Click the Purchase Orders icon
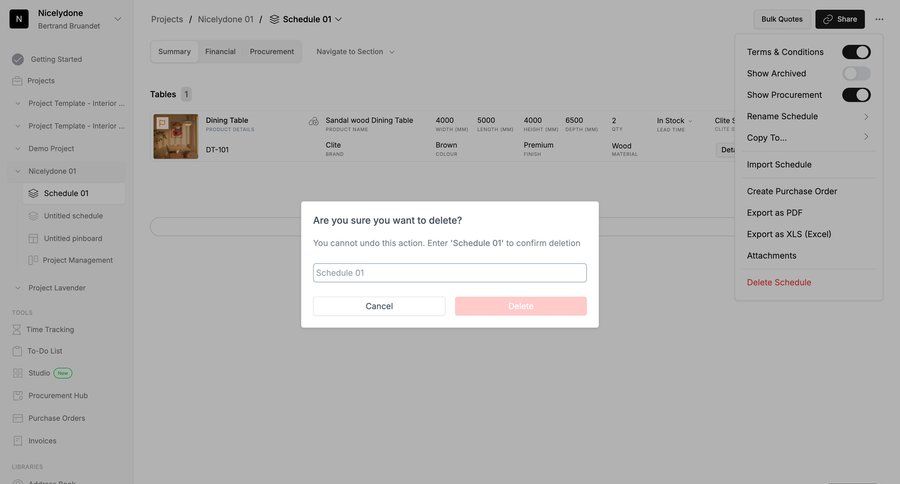900x484 pixels. pyautogui.click(x=18, y=418)
